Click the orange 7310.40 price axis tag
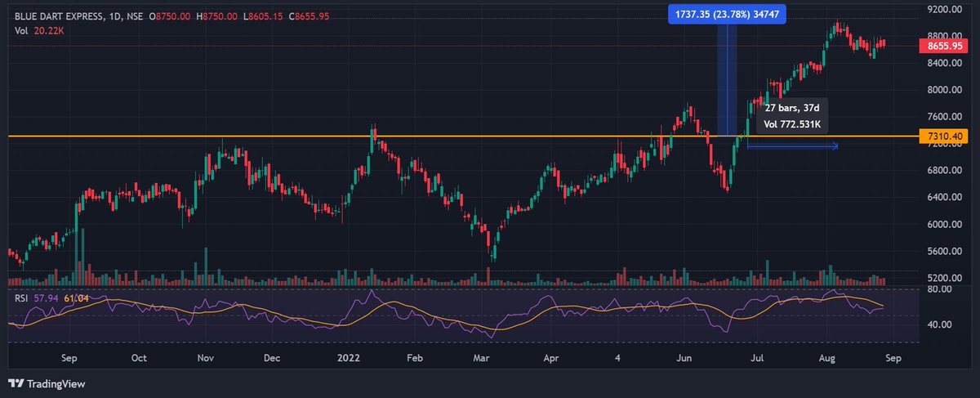Viewport: 980px width, 398px height. point(945,136)
